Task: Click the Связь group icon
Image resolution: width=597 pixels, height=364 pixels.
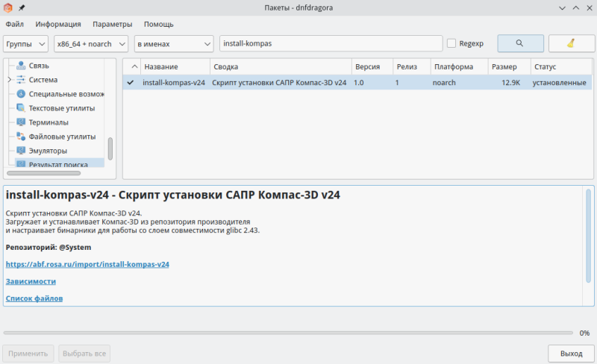Action: (x=21, y=66)
